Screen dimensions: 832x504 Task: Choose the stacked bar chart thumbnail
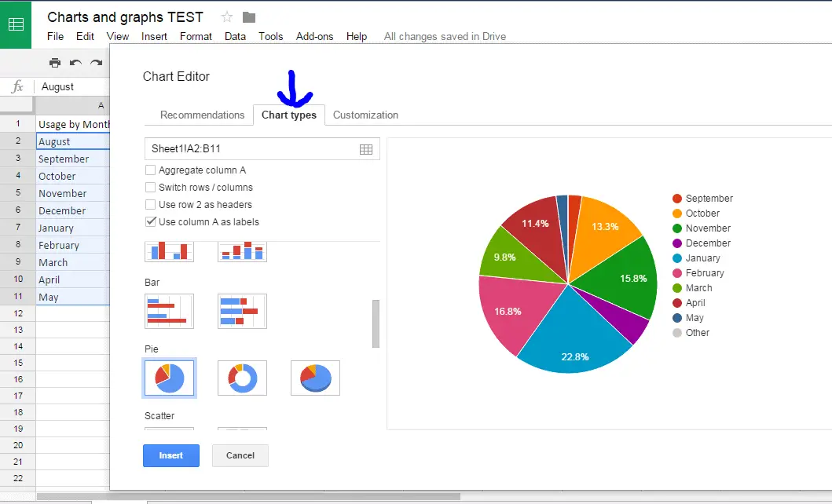click(x=242, y=311)
